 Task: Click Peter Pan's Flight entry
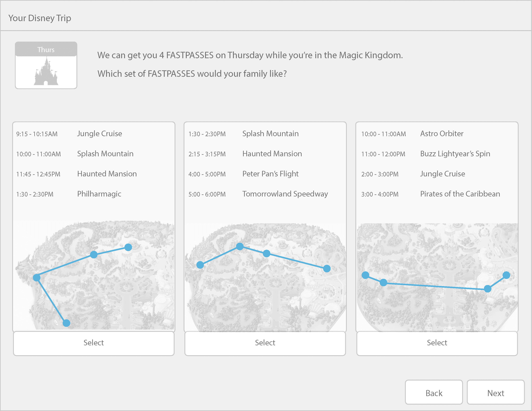270,174
